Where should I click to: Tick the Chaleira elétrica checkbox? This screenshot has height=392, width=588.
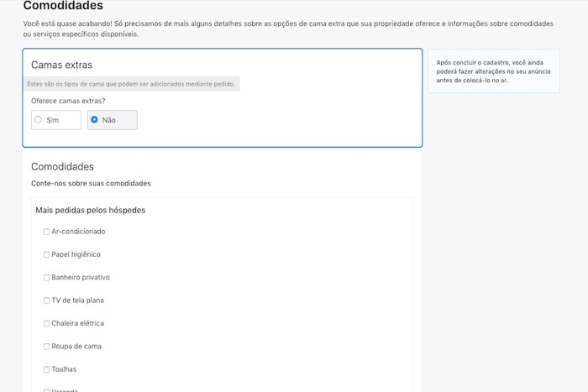(46, 323)
